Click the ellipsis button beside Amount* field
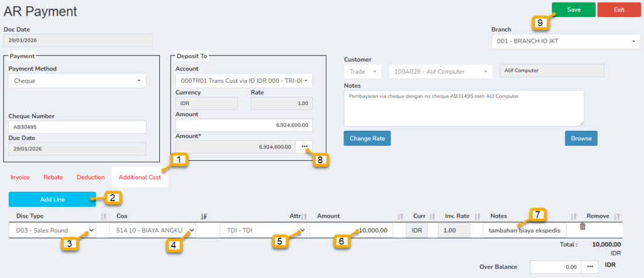Image resolution: width=644 pixels, height=278 pixels. point(304,147)
